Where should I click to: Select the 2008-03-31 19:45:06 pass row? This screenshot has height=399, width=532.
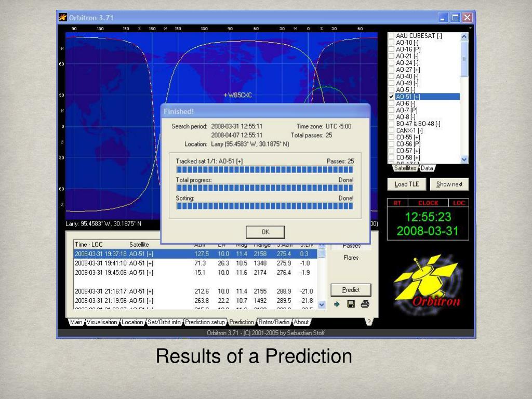click(195, 272)
